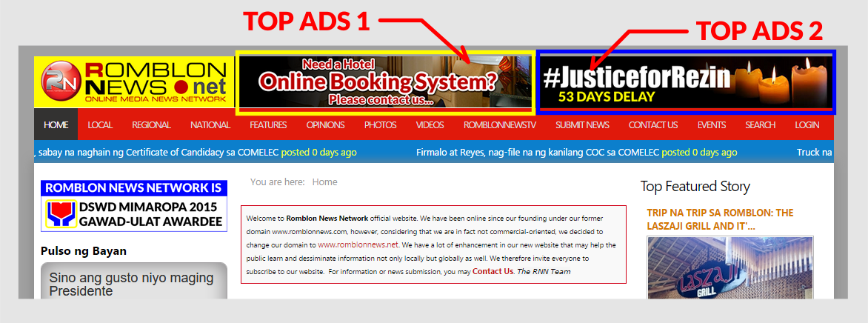Open ticker headline about Certificate of Candidacy sa COMELEC
Screen dimensions: 868x323
(157, 152)
